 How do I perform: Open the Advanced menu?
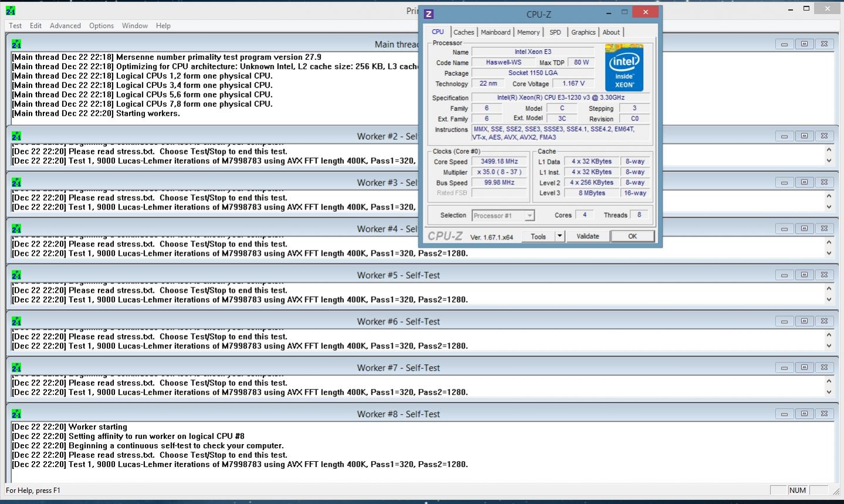65,26
